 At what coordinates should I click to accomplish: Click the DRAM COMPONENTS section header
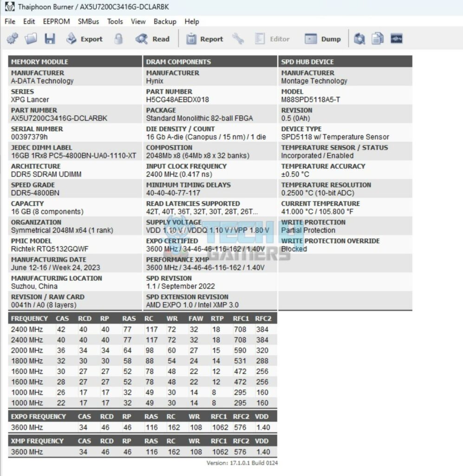coord(210,62)
